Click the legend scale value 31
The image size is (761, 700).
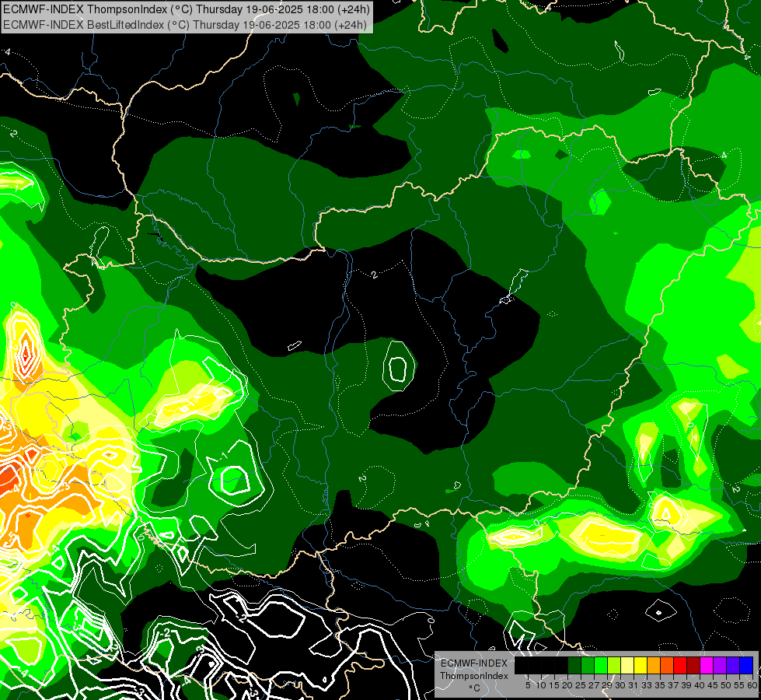tap(634, 685)
